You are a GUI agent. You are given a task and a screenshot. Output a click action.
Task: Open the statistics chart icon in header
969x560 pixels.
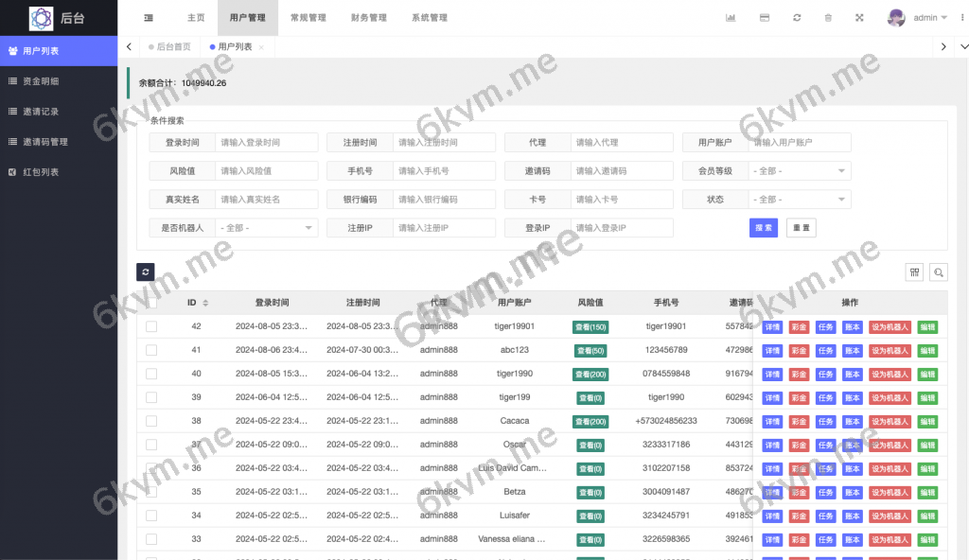(x=731, y=18)
